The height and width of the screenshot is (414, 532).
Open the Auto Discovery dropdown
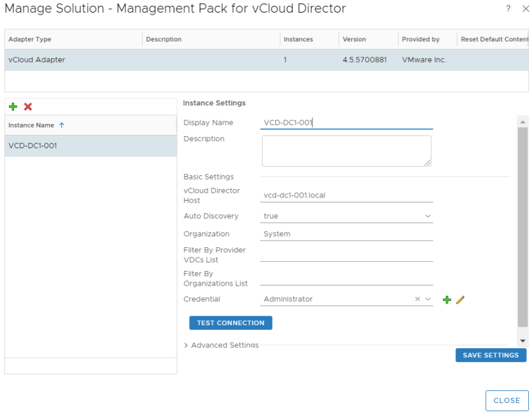point(428,216)
